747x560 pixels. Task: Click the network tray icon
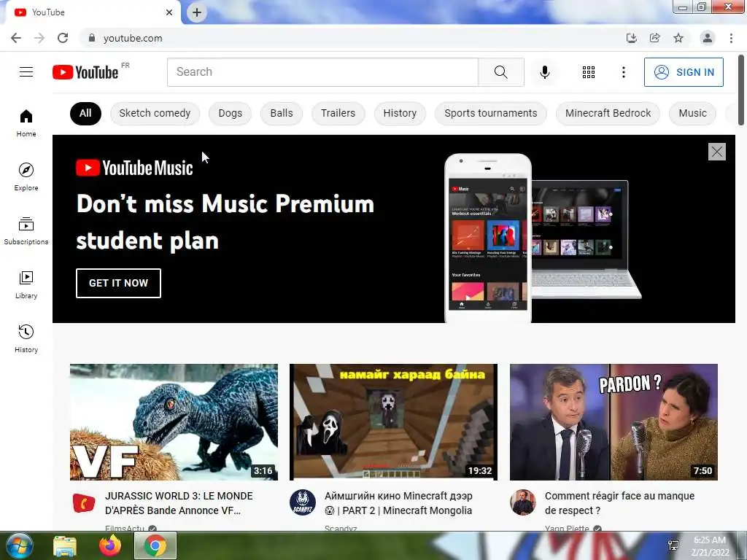click(x=673, y=545)
